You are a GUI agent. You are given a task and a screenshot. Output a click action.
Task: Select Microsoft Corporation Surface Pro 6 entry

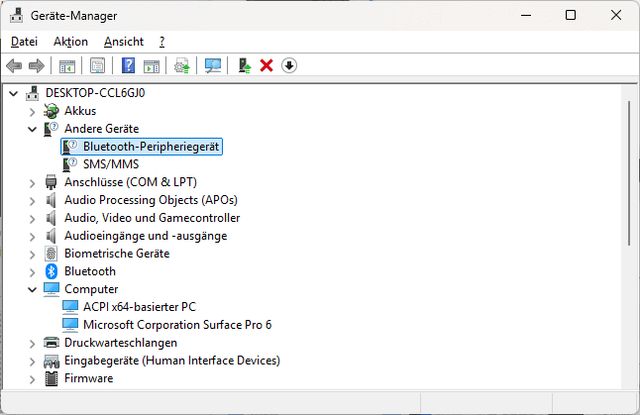tap(176, 325)
